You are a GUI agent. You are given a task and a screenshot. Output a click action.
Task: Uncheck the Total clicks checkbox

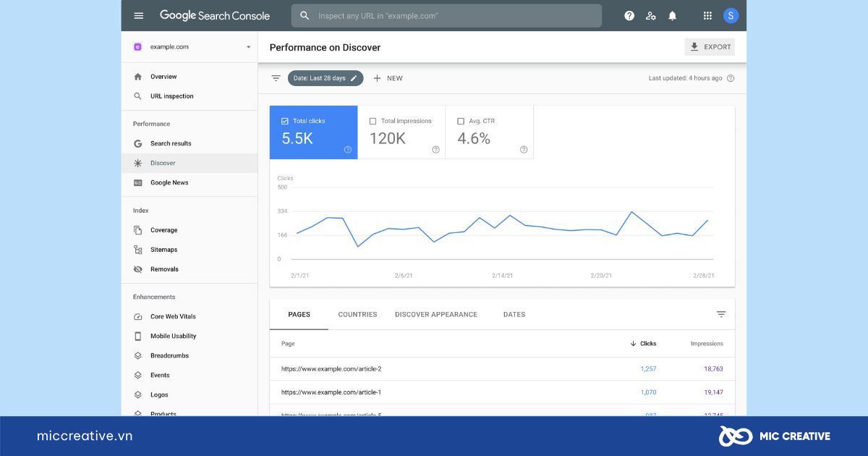pos(284,121)
